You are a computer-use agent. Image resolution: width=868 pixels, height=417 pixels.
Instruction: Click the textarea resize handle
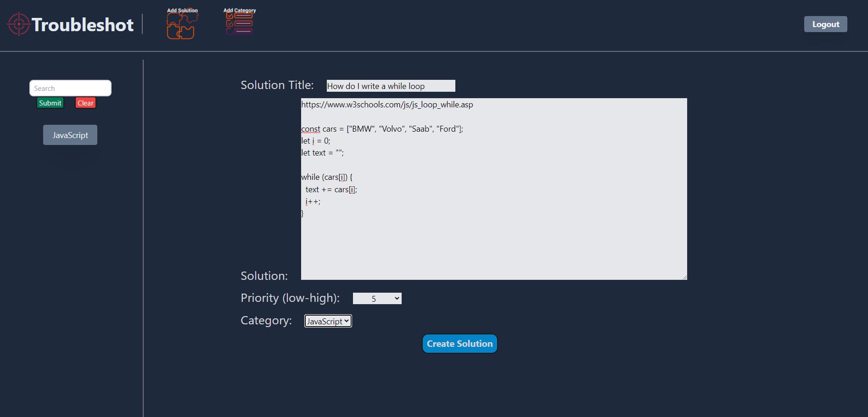click(684, 276)
